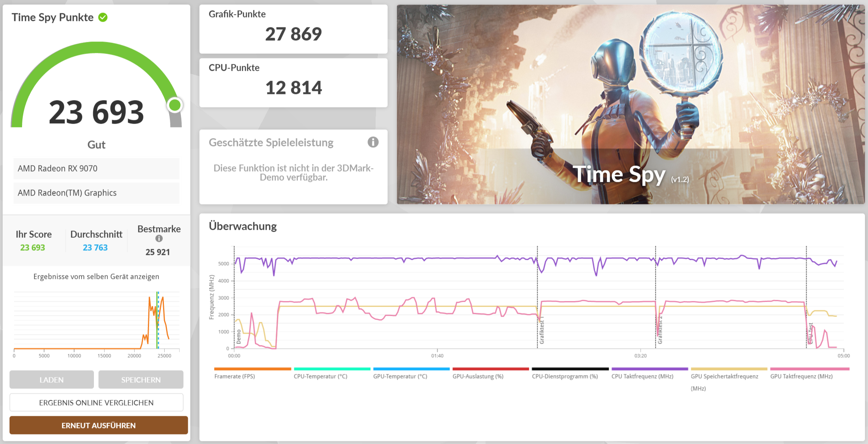Screen dimensions: 868x444
Task: Click the SPEICHERN button
Action: (141, 380)
